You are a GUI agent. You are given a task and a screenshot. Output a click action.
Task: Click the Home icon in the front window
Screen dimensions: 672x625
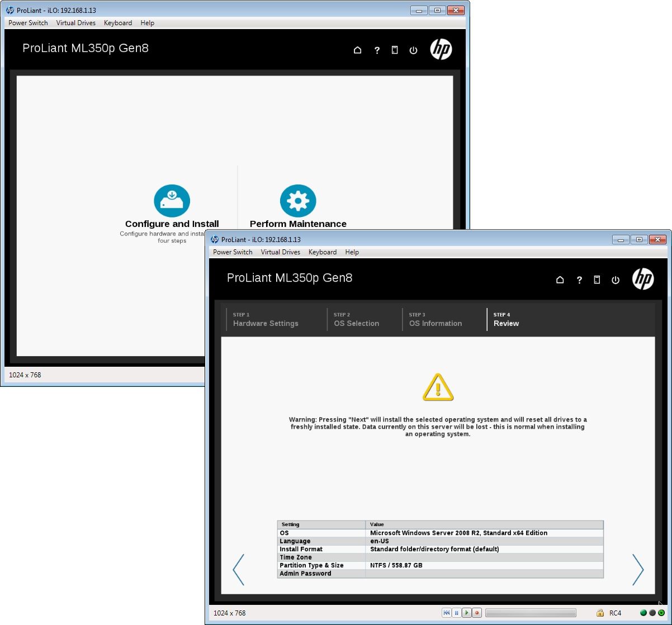[x=560, y=280]
